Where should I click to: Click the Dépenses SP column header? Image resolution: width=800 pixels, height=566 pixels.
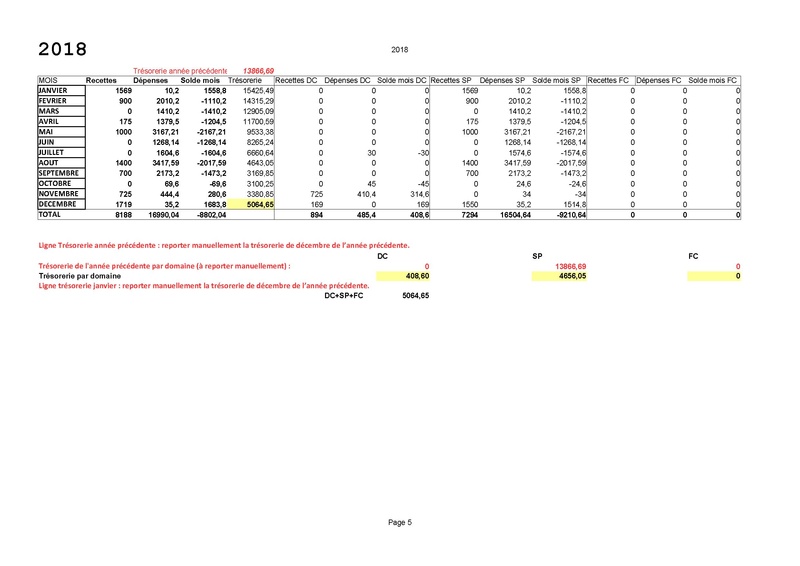(502, 80)
